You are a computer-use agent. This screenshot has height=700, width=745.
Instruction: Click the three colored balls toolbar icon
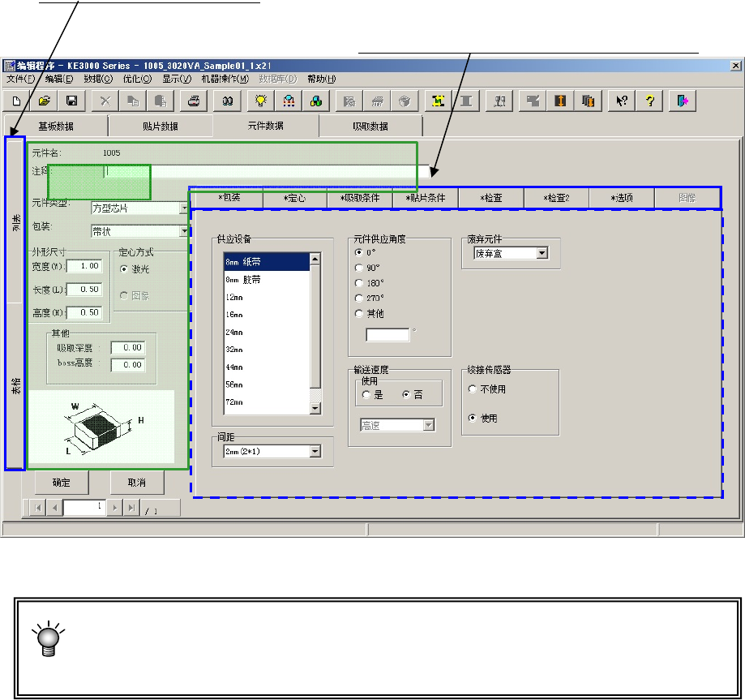(316, 101)
